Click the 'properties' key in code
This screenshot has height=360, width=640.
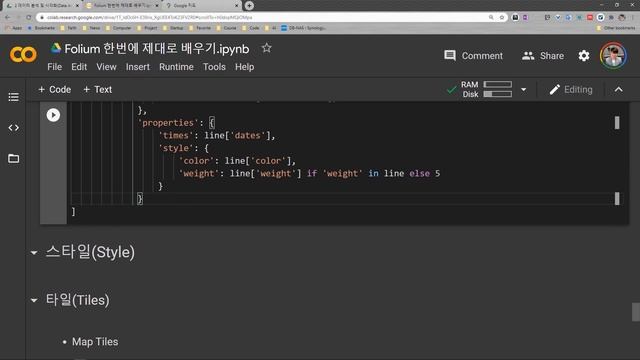[x=168, y=122]
